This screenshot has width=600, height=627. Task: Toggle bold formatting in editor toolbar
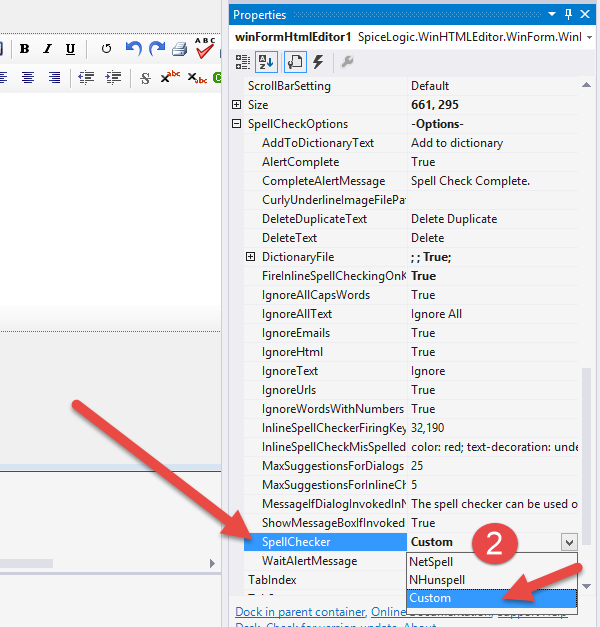[24, 49]
